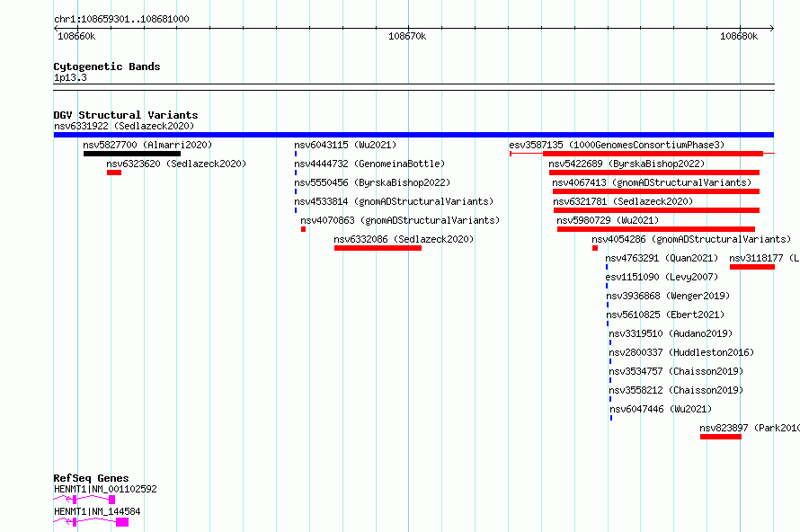
Task: Open nsv5827700 (Almarri2020) label
Action: pos(147,145)
